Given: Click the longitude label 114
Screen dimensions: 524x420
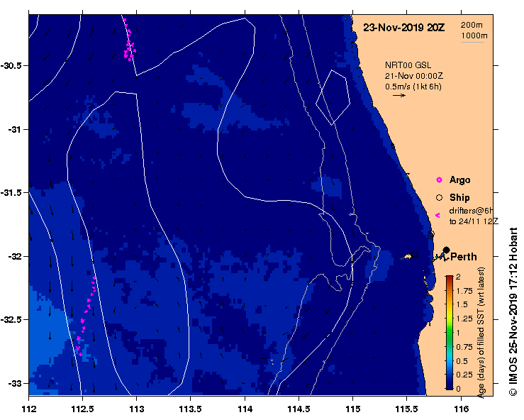Looking at the screenshot, I should (245, 409).
